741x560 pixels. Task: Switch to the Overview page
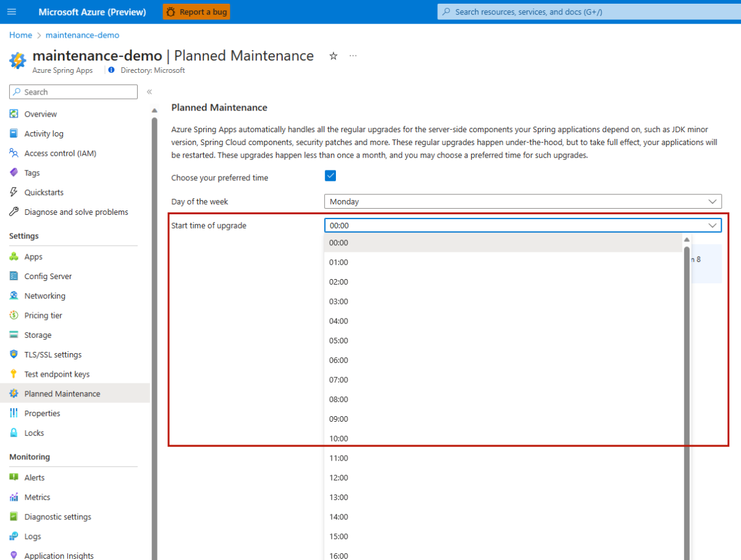pyautogui.click(x=40, y=114)
